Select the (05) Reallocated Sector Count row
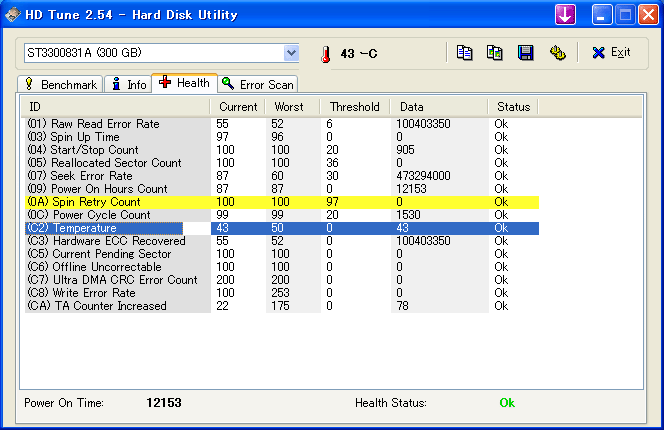The image size is (664, 430). [x=282, y=163]
